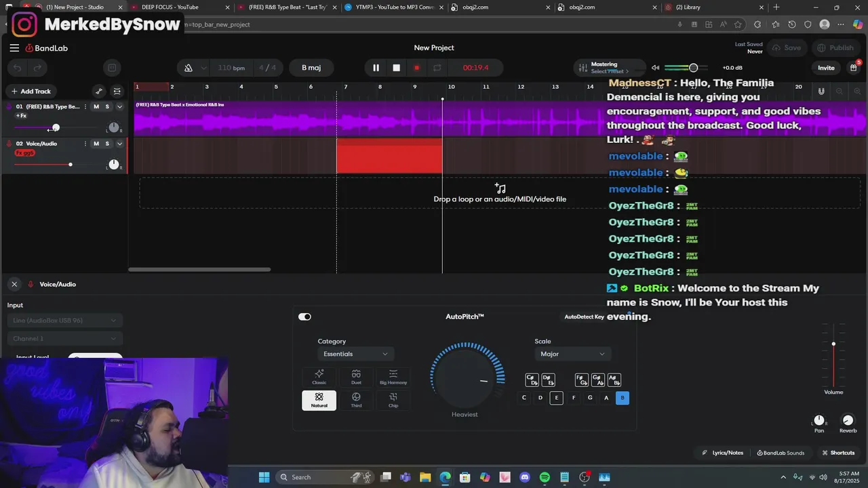Screen dimensions: 868x488
Task: Zoom in the timeline
Action: pos(857,91)
